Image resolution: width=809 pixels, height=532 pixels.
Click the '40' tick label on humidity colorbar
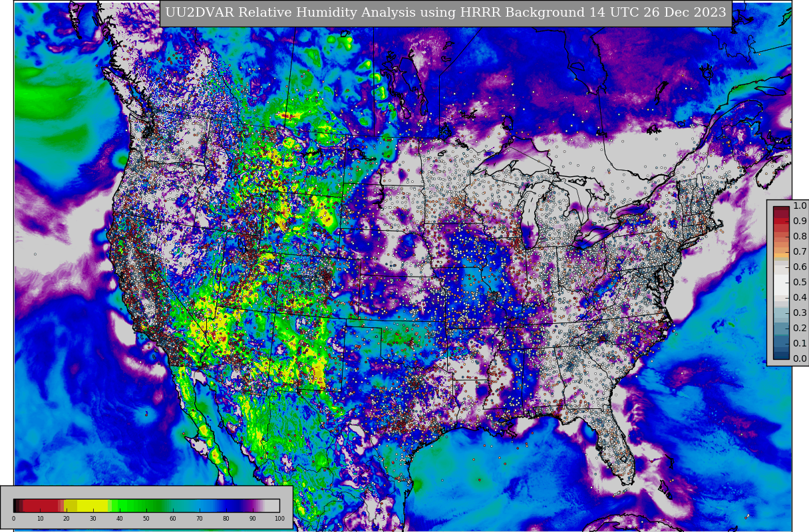point(120,519)
